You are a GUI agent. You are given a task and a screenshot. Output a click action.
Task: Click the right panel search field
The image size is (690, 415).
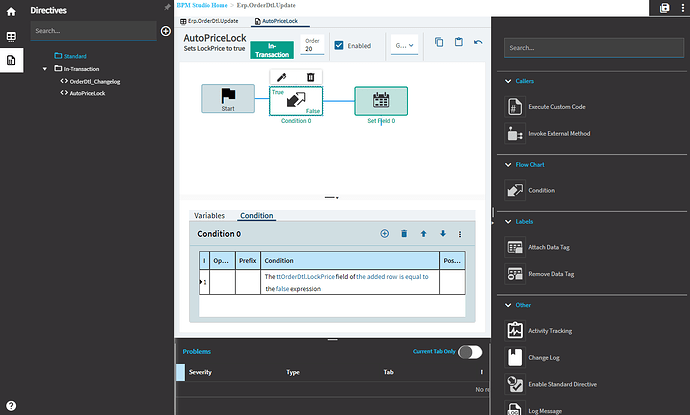click(594, 48)
